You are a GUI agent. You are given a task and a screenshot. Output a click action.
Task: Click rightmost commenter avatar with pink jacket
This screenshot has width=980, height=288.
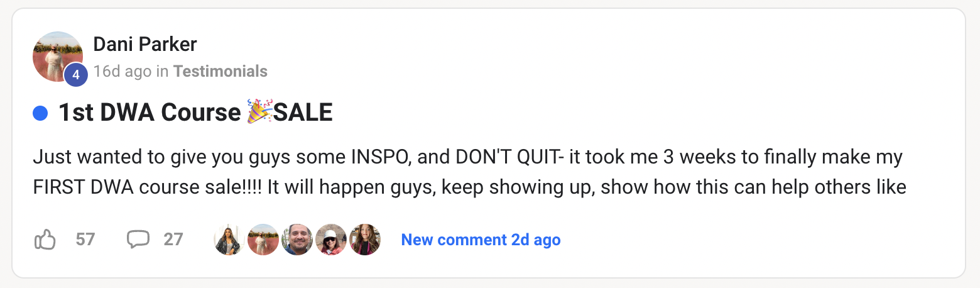click(x=365, y=240)
